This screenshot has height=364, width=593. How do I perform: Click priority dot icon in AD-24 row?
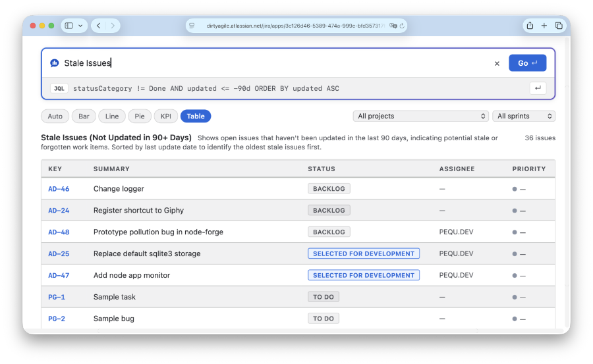click(x=515, y=211)
